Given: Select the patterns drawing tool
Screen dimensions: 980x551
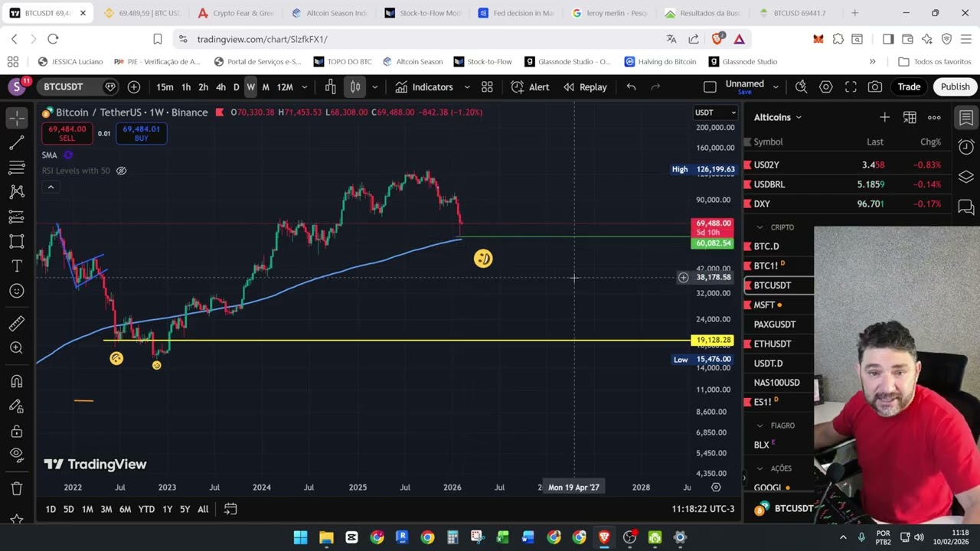Looking at the screenshot, I should coord(16,192).
